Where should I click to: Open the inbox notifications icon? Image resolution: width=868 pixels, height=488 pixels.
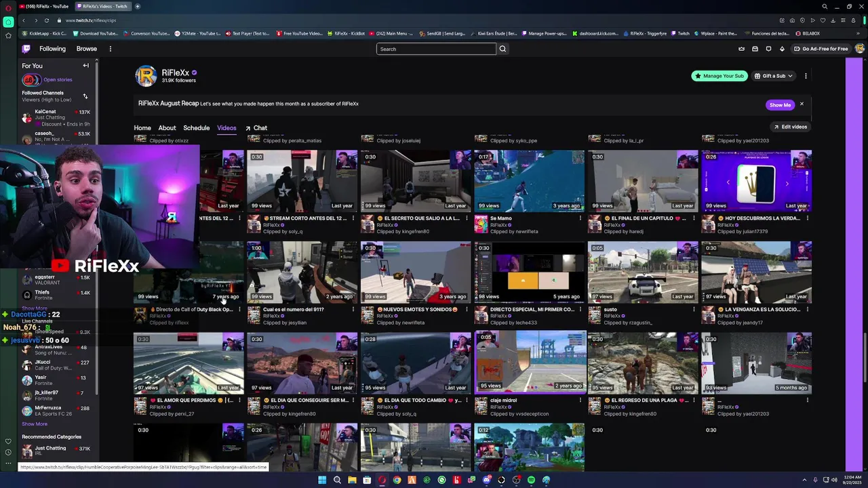pos(755,49)
